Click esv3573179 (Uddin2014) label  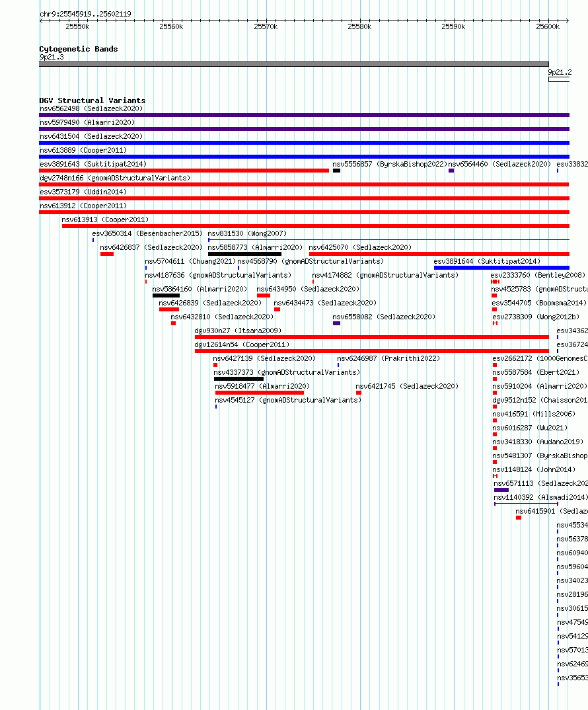tap(83, 192)
